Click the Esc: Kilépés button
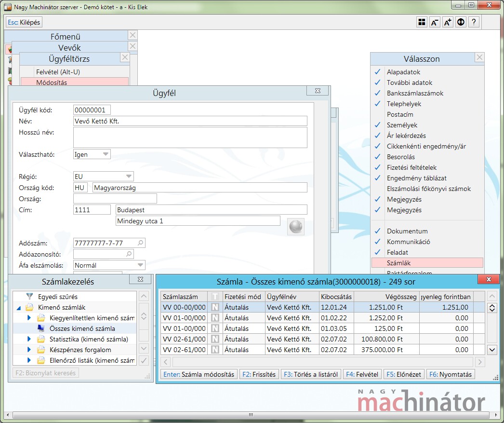The height and width of the screenshot is (423, 504). [x=24, y=22]
